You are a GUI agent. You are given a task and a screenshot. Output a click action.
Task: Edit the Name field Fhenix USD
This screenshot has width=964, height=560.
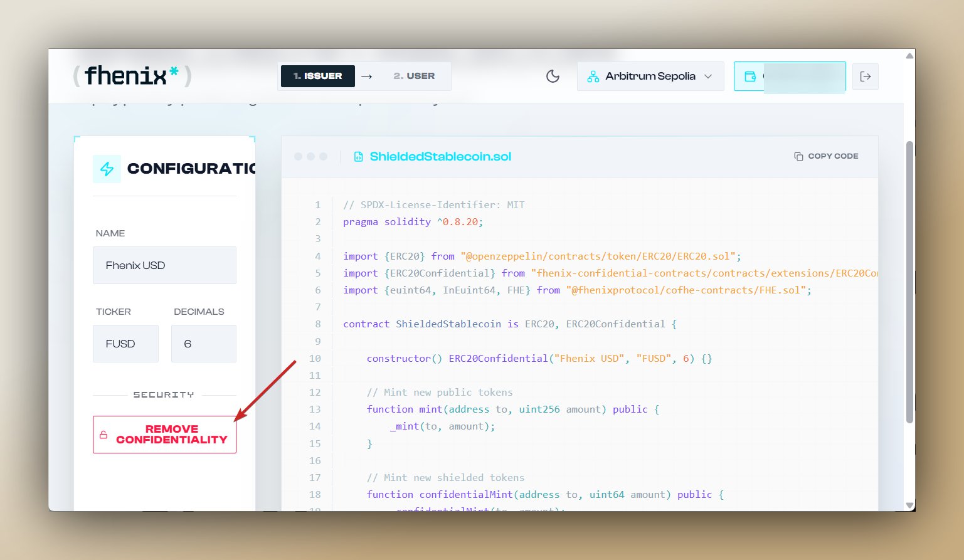[164, 265]
